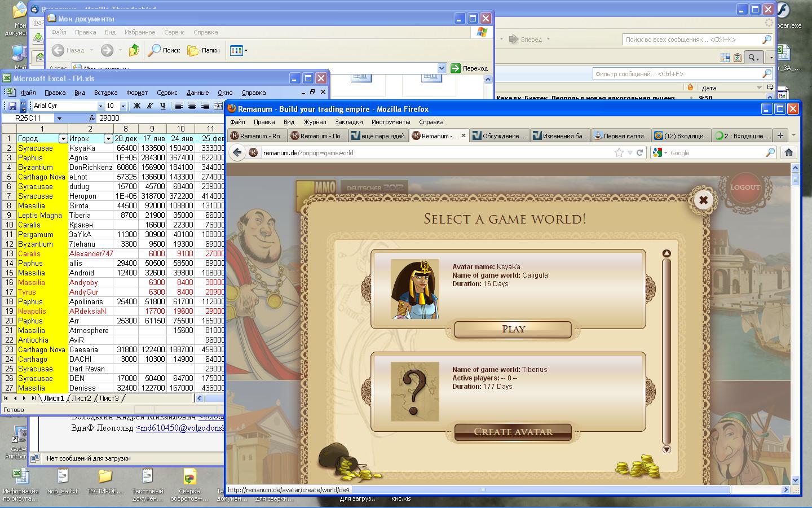The width and height of the screenshot is (812, 508).
Task: Select cell containing Carthago Nova in row 5
Action: [42, 177]
